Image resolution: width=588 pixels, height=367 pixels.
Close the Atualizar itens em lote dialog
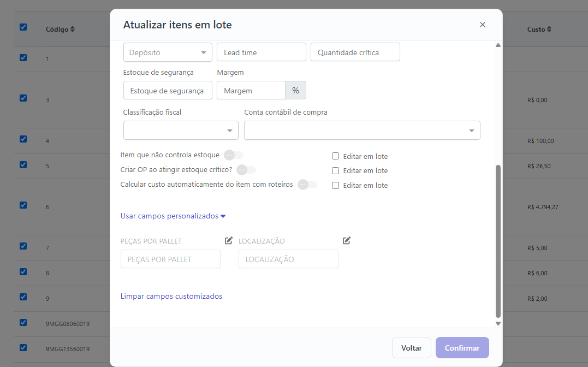(483, 25)
